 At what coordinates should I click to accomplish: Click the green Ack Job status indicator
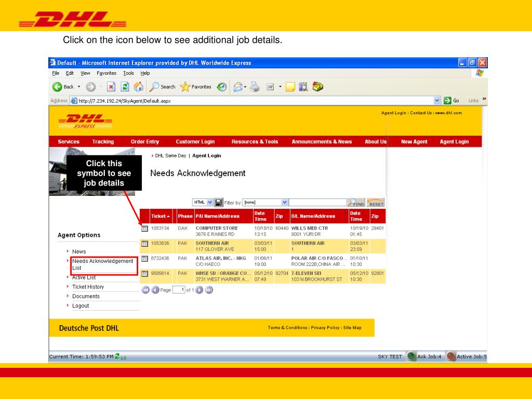tap(411, 356)
